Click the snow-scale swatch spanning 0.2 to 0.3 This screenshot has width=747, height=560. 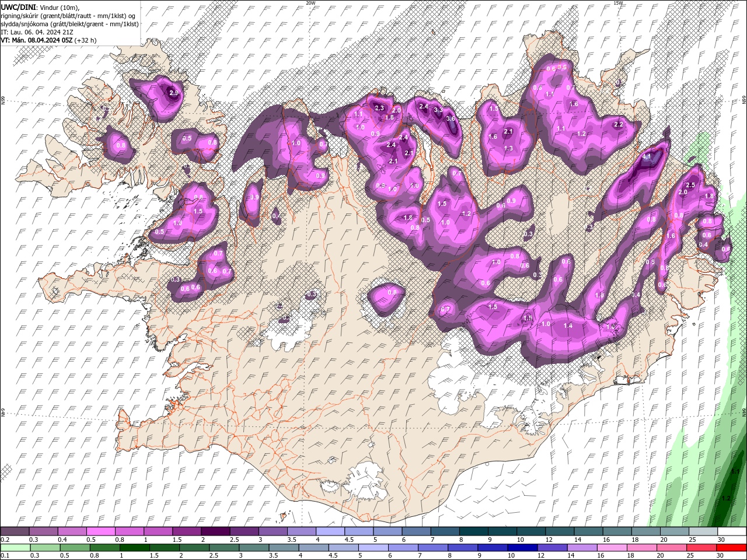click(15, 531)
